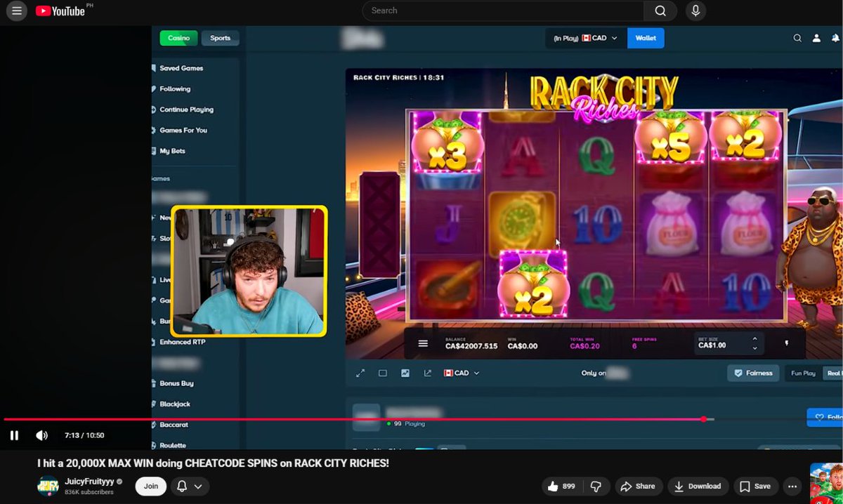Toggle game fullscreen expand icon
The height and width of the screenshot is (504, 843).
click(x=360, y=373)
